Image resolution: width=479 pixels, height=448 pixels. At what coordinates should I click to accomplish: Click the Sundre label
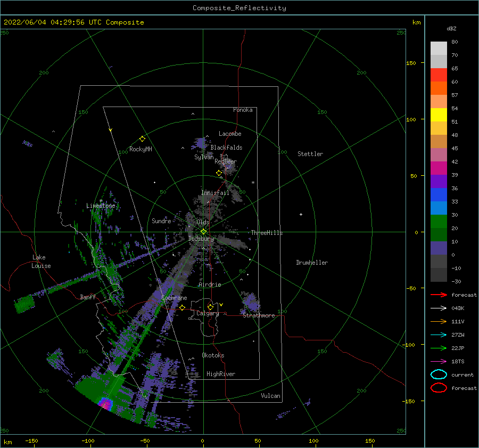(x=161, y=221)
